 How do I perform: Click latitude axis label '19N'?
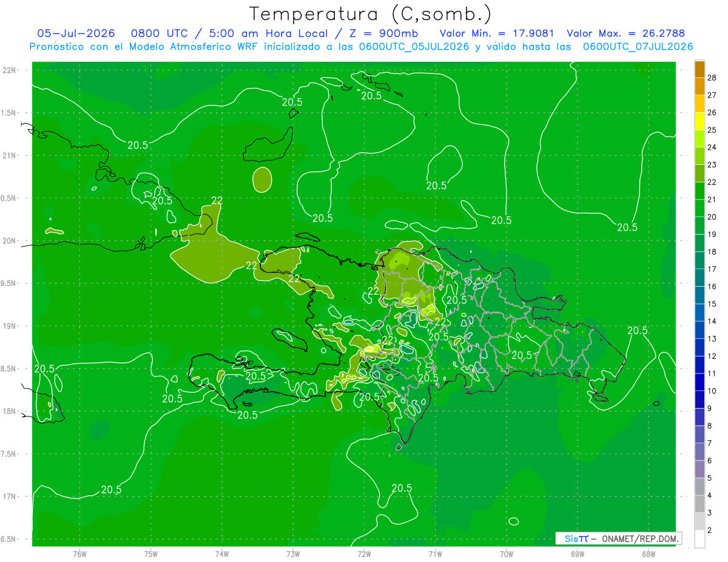point(9,326)
